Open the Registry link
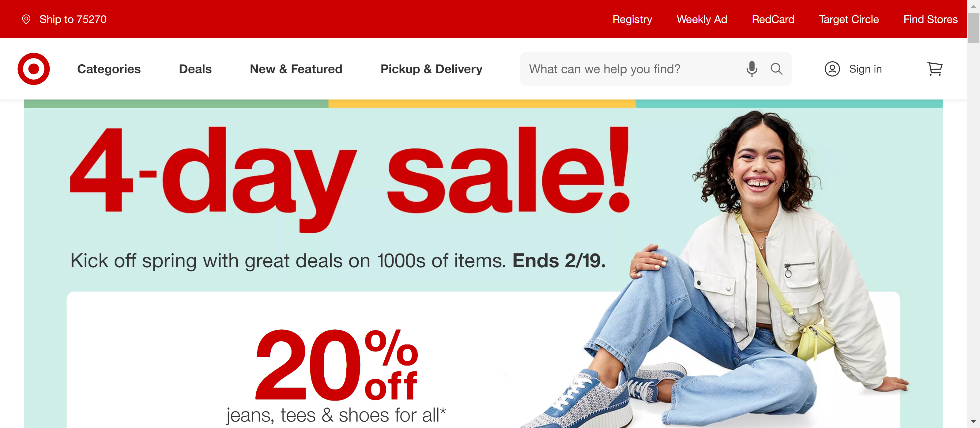Image resolution: width=980 pixels, height=428 pixels. click(632, 19)
